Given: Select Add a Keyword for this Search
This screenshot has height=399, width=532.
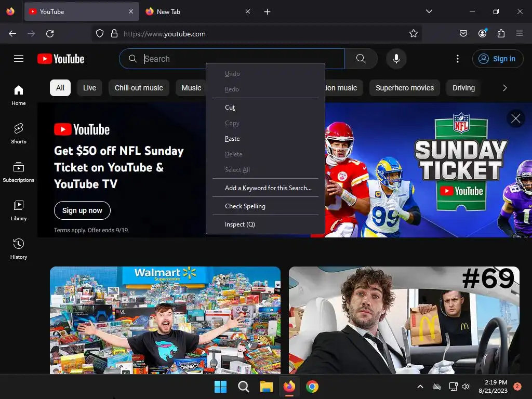Looking at the screenshot, I should [x=265, y=188].
